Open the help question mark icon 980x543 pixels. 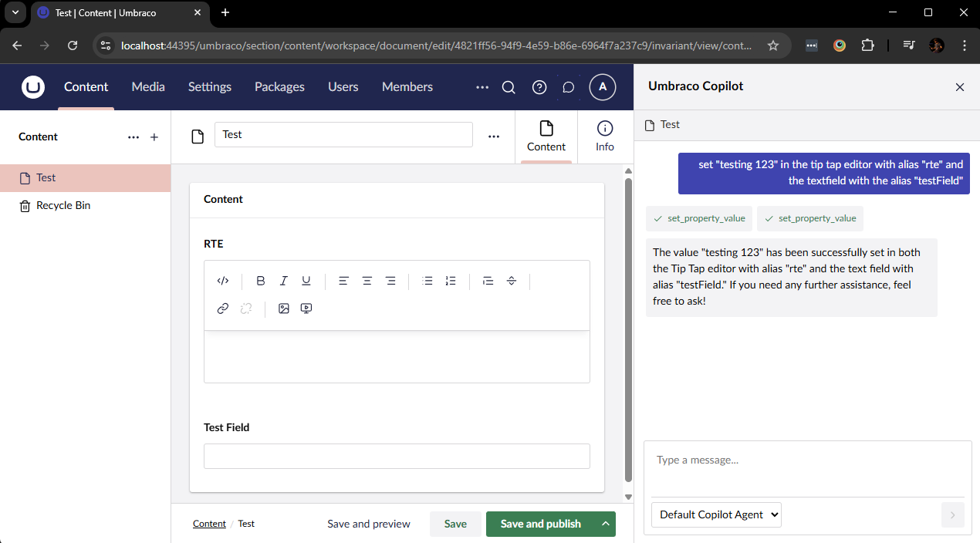539,87
